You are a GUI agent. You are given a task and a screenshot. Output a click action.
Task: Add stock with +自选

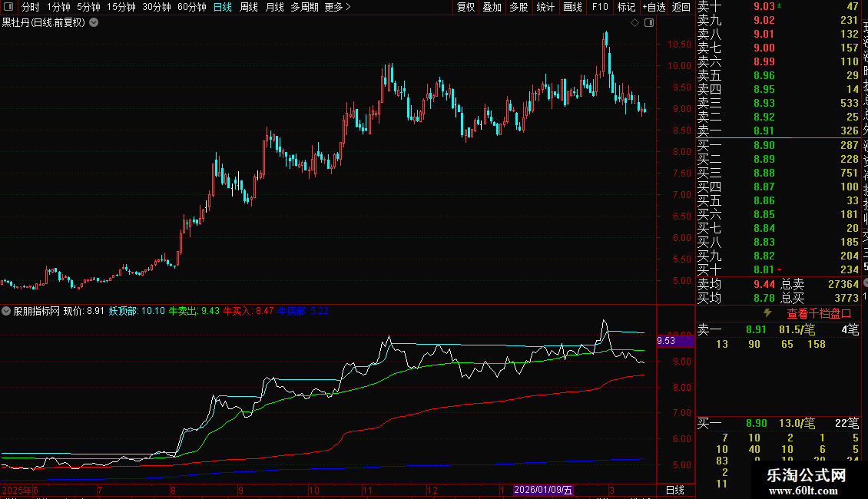[654, 7]
